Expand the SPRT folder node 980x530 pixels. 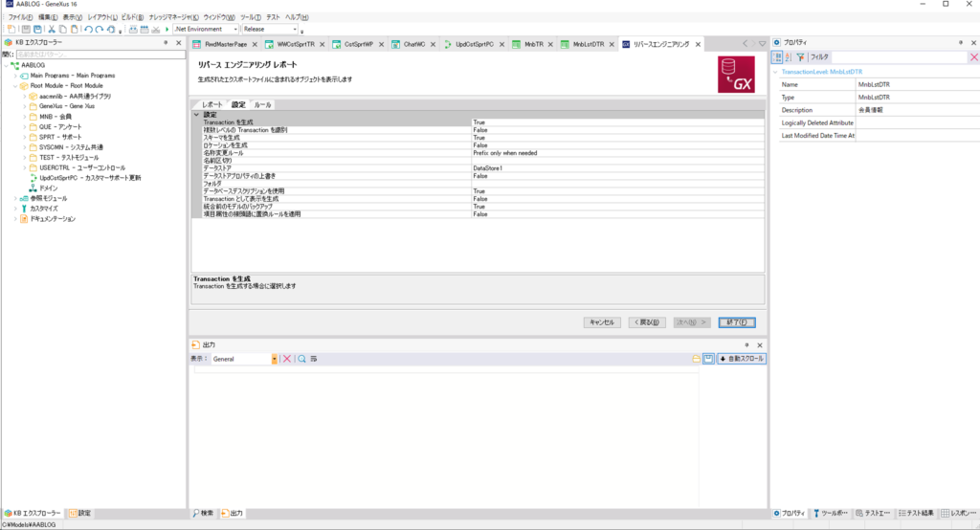tap(25, 137)
